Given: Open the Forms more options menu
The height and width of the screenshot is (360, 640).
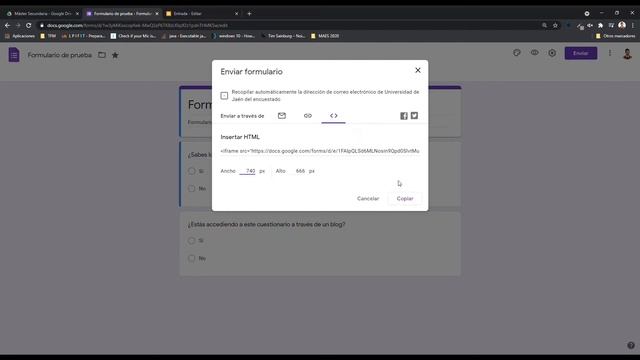Looking at the screenshot, I should tap(610, 53).
